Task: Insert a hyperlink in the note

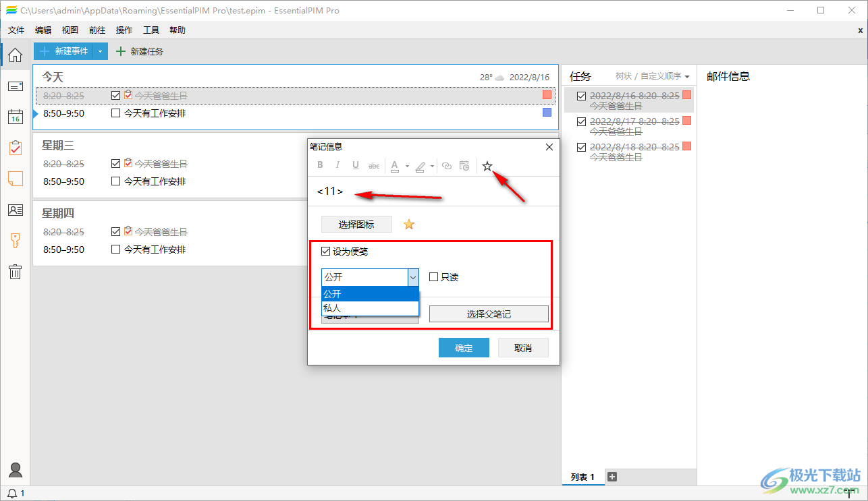Action: [446, 165]
